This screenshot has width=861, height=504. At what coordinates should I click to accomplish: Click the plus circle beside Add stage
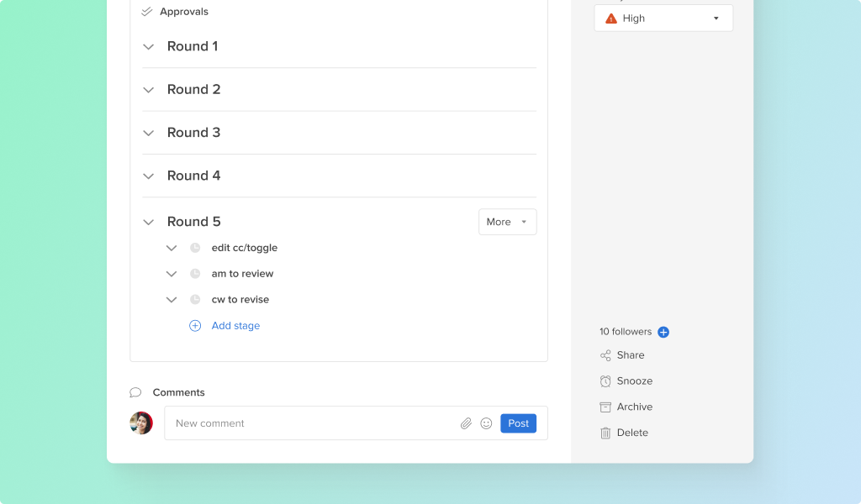pyautogui.click(x=195, y=326)
